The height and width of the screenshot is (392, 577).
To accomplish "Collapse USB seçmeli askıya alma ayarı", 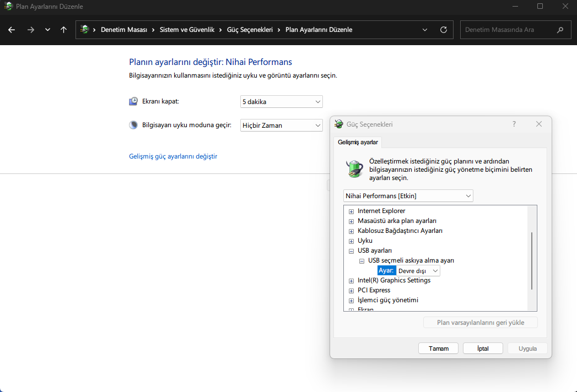I will click(362, 261).
